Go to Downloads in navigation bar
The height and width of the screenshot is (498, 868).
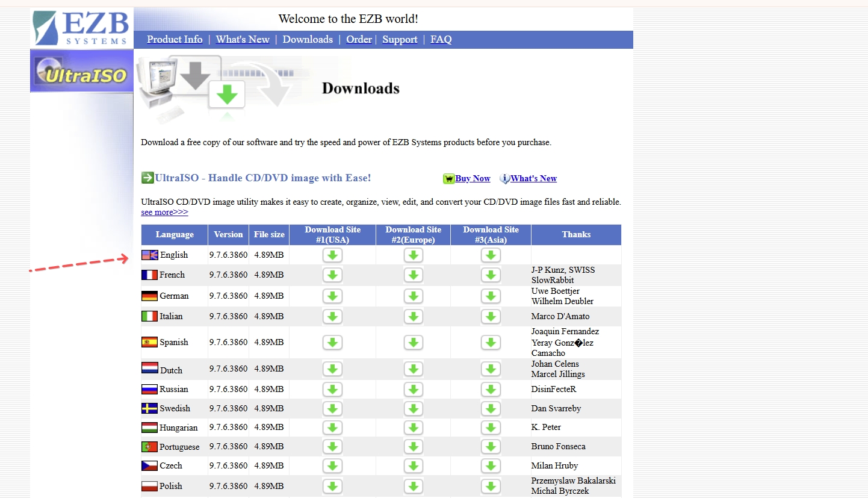(x=308, y=40)
